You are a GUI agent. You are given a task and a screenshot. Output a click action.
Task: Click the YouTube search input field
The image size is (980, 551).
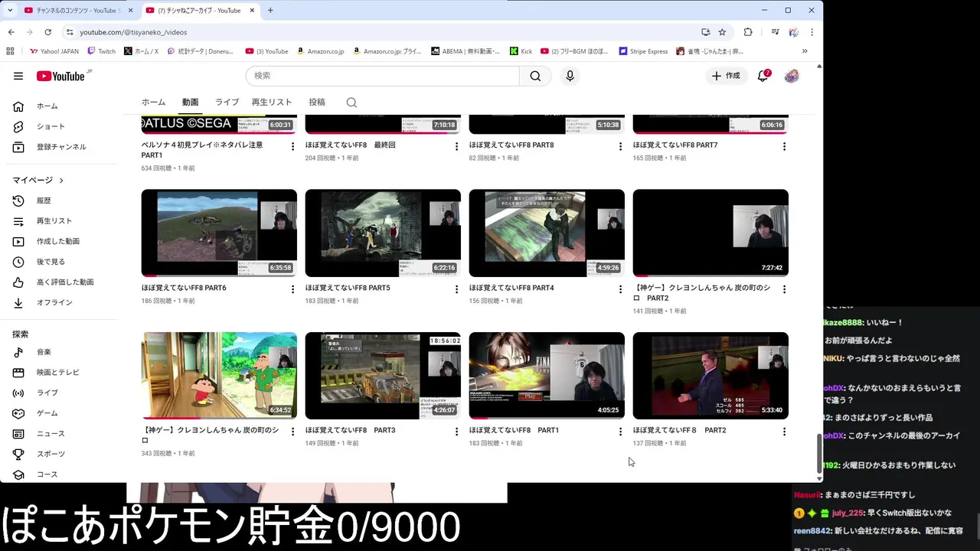[383, 76]
